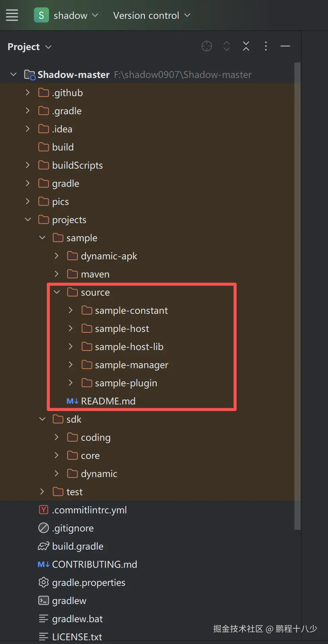Open the Project view selector dropdown

pos(30,47)
